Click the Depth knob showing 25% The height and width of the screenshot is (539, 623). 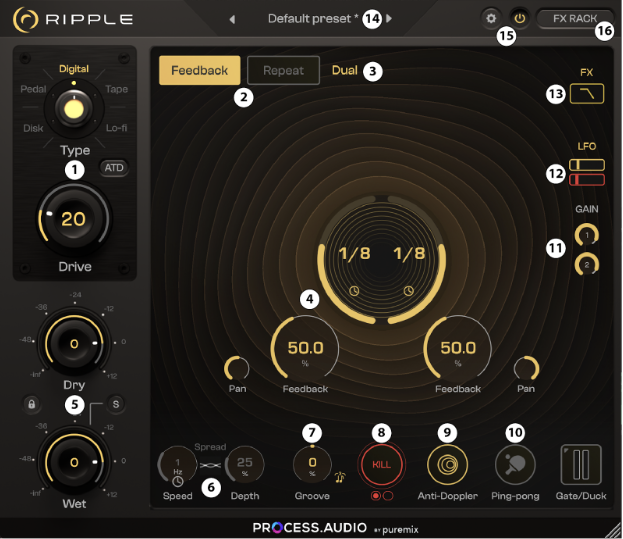[x=245, y=465]
